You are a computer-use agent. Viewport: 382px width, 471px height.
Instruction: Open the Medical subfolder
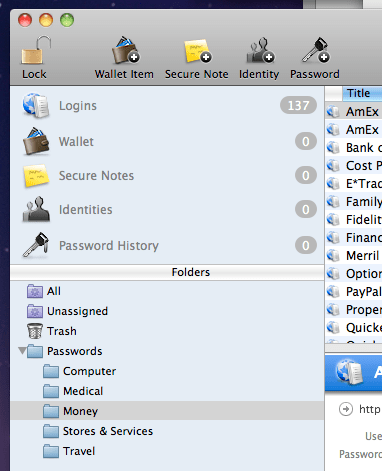(x=167, y=391)
